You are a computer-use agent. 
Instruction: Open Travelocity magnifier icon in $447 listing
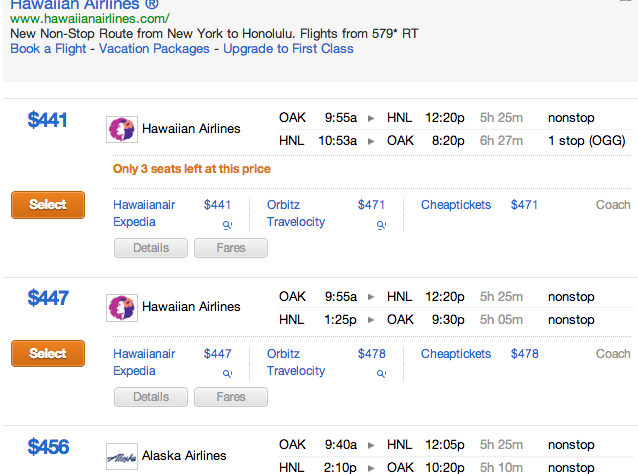(x=381, y=373)
